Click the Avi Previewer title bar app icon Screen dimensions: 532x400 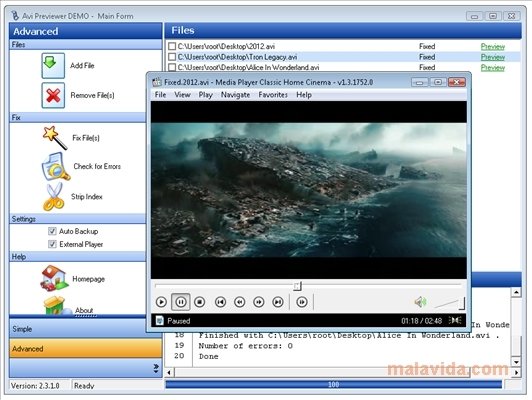15,16
